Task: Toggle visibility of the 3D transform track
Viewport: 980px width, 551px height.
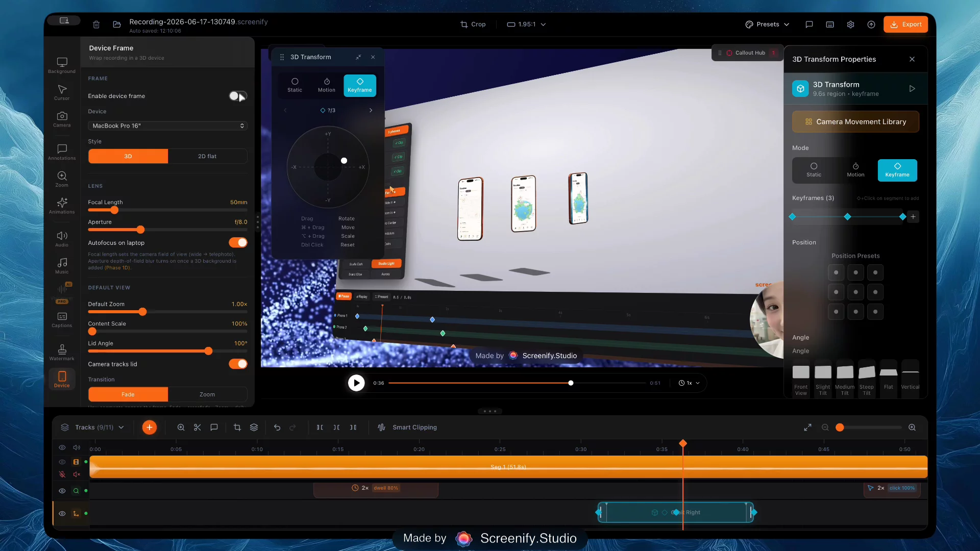Action: [62, 514]
